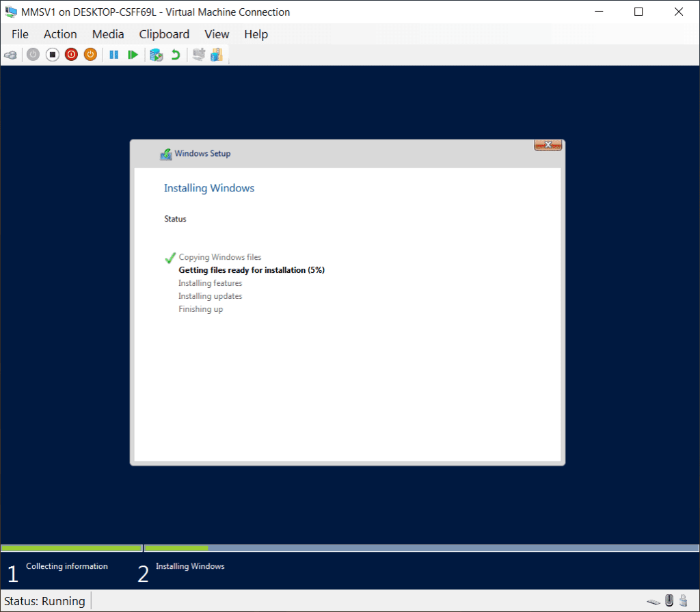Click the Installing Windows progress bar
The image size is (700, 612).
[421, 548]
